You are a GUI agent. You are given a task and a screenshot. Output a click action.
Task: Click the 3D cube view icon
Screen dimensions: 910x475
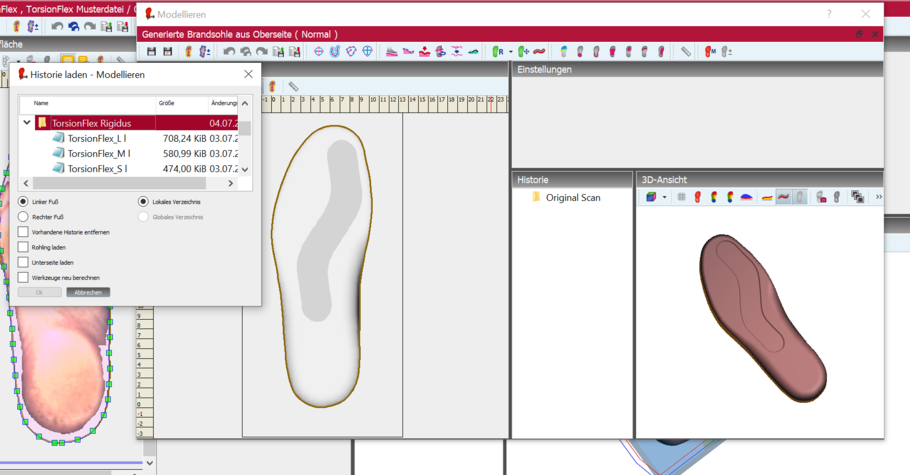(651, 197)
